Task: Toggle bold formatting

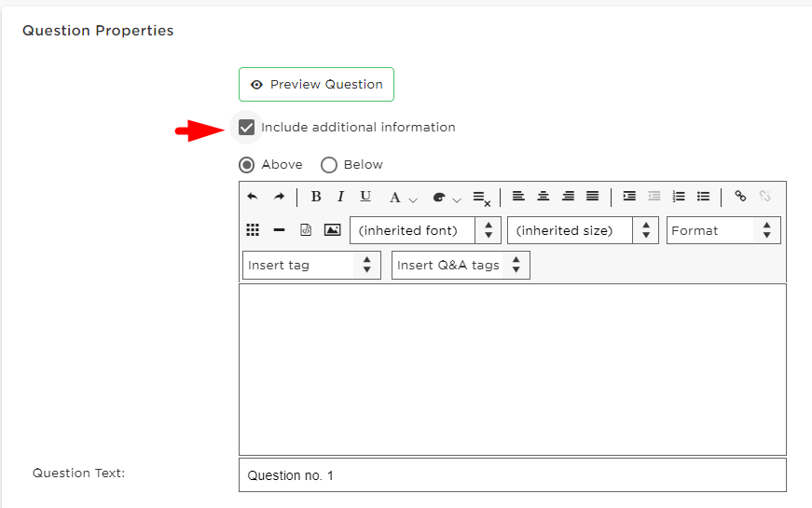Action: pos(316,197)
